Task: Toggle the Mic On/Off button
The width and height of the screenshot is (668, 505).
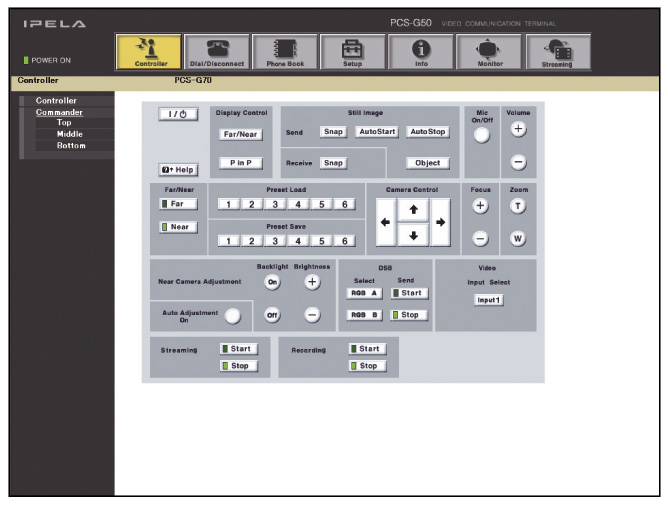Action: coord(482,136)
